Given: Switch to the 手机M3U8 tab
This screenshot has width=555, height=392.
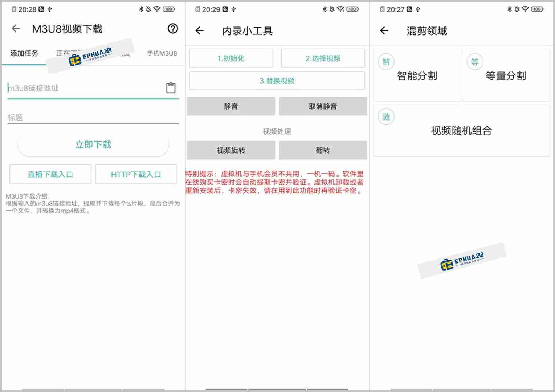Looking at the screenshot, I should coord(161,53).
